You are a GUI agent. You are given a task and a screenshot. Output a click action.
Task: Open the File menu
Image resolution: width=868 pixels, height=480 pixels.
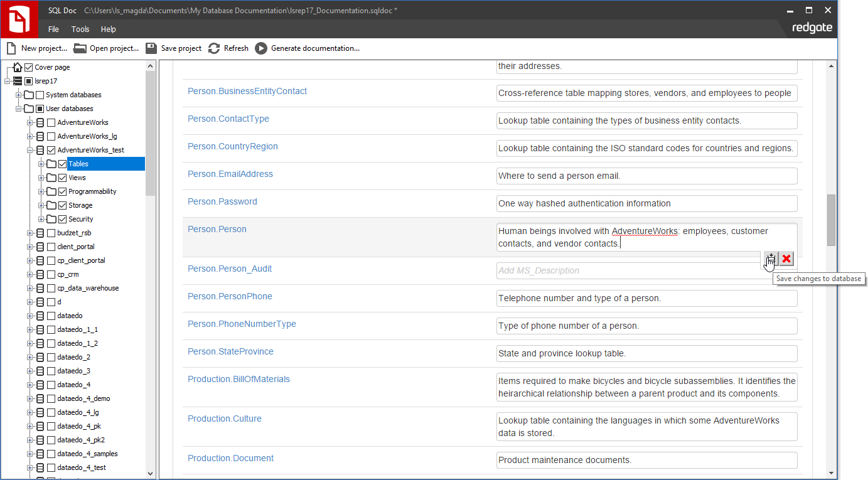(x=53, y=29)
